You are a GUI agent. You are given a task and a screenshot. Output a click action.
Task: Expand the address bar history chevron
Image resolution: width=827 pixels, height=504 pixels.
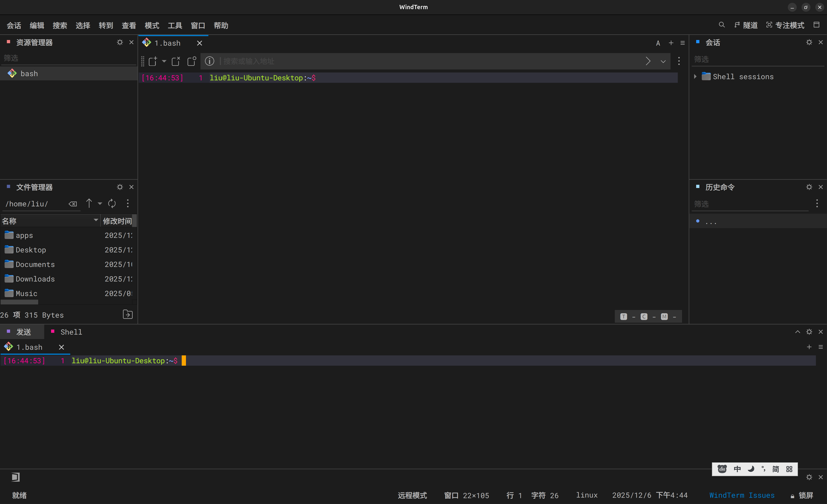[x=663, y=61]
